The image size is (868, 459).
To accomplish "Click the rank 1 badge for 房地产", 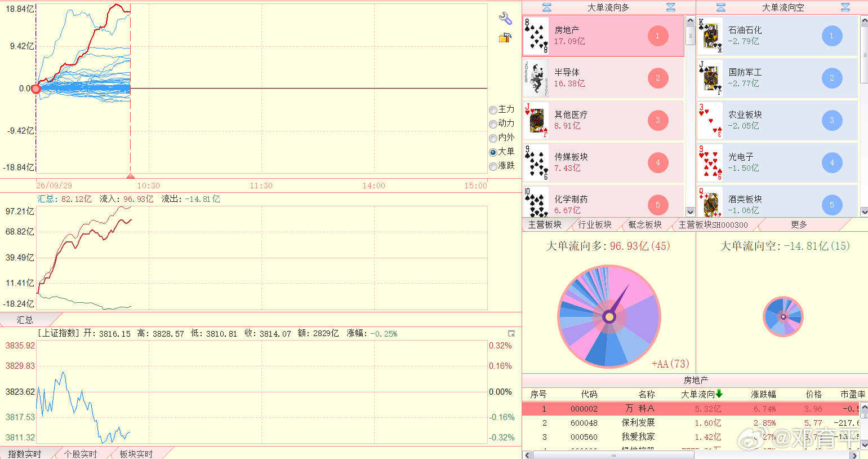I will click(657, 36).
